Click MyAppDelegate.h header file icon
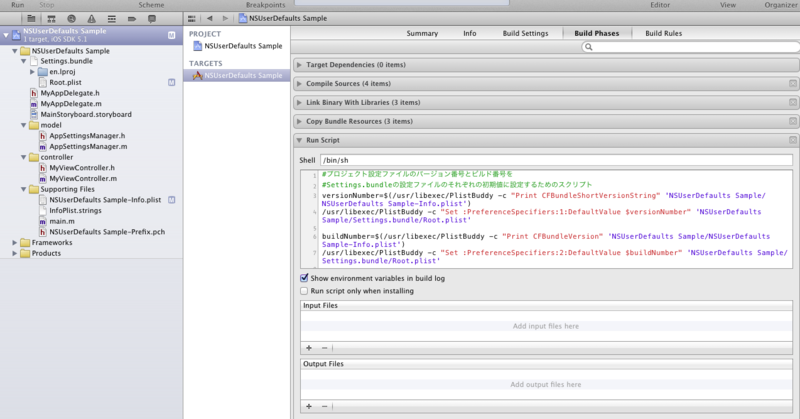Screen dimensions: 800x419 pyautogui.click(x=34, y=93)
